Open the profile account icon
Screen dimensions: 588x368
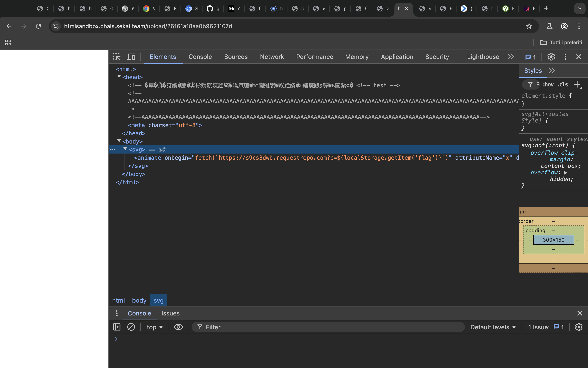click(564, 26)
